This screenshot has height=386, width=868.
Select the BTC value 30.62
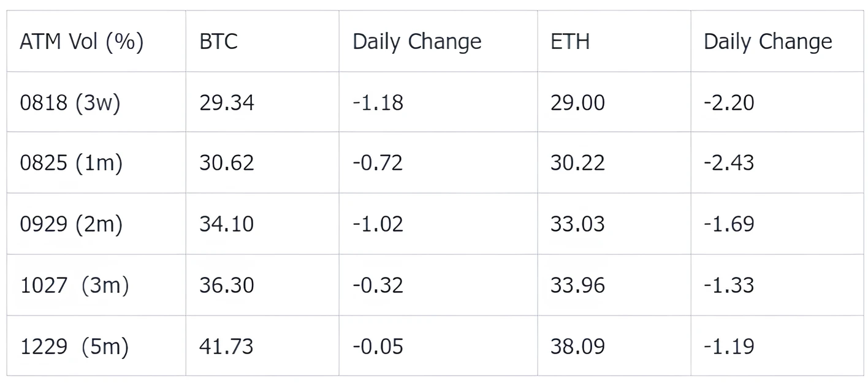coord(226,163)
